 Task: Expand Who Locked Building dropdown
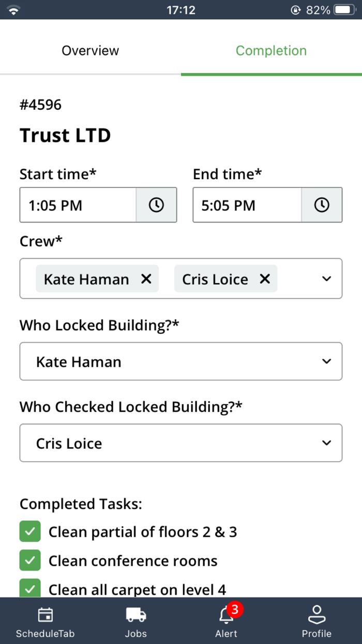coord(326,361)
